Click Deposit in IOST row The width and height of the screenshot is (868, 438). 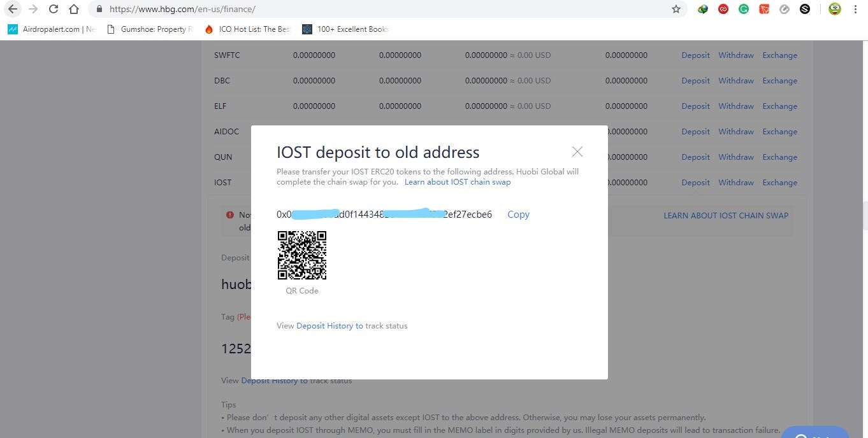[695, 183]
